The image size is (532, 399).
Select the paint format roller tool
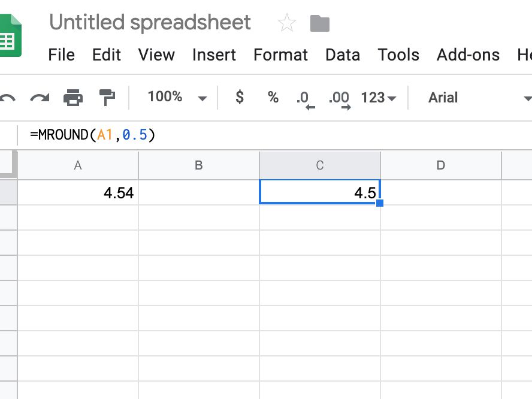(x=107, y=98)
